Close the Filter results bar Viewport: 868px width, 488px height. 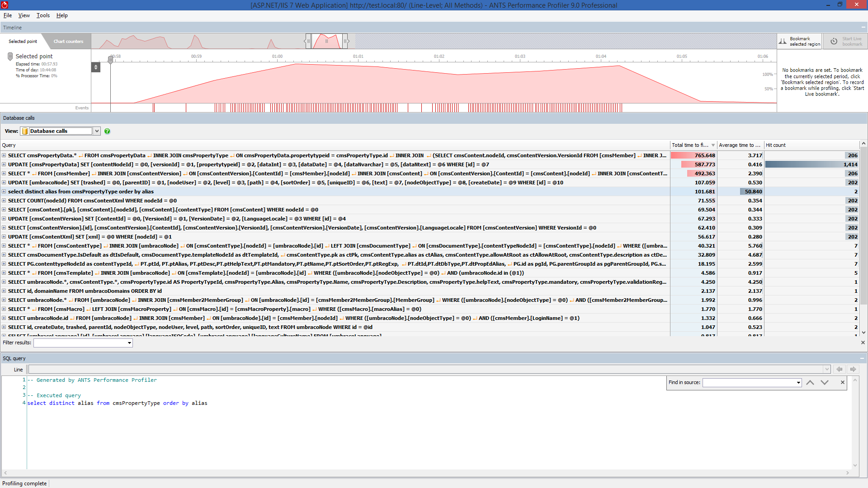pyautogui.click(x=863, y=343)
